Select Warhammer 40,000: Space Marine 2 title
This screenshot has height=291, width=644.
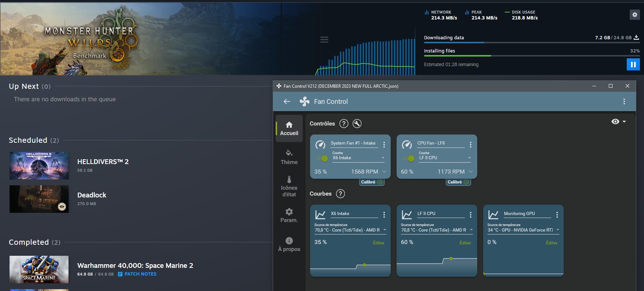135,265
